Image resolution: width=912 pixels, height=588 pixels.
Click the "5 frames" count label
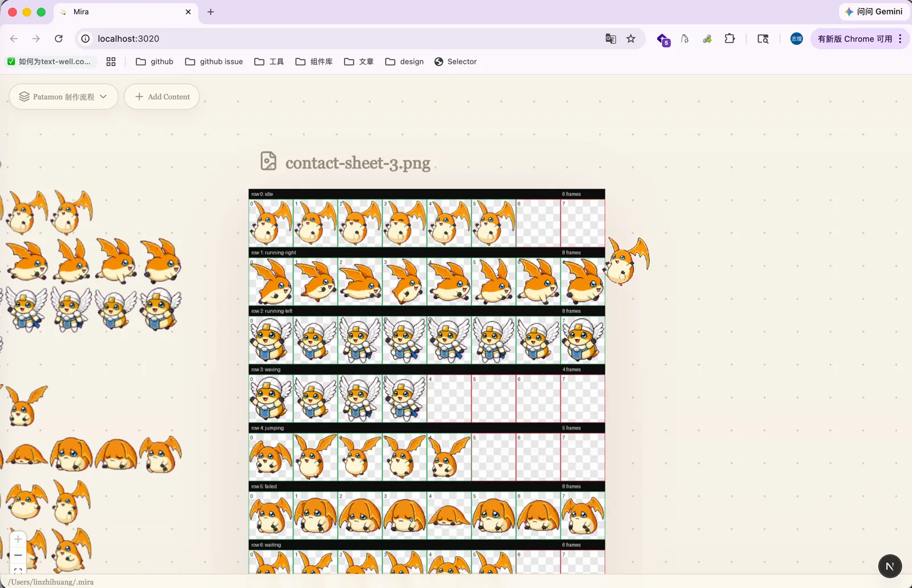click(572, 428)
